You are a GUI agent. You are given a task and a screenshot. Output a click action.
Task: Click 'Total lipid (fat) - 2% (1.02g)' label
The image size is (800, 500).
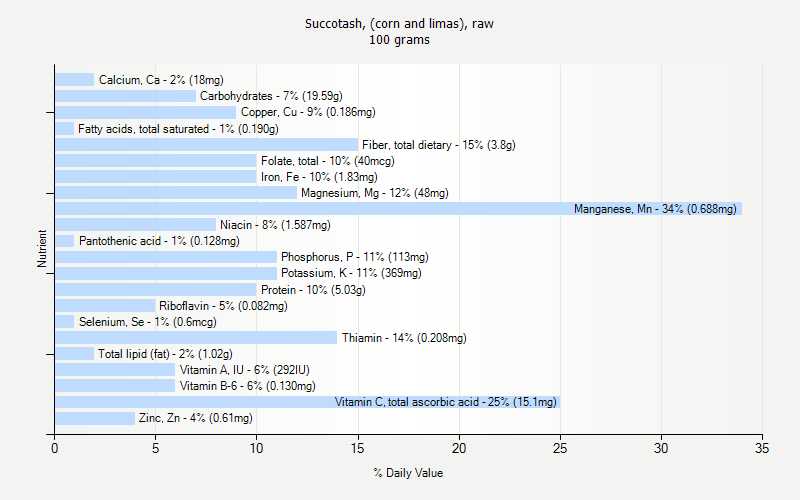click(x=165, y=354)
